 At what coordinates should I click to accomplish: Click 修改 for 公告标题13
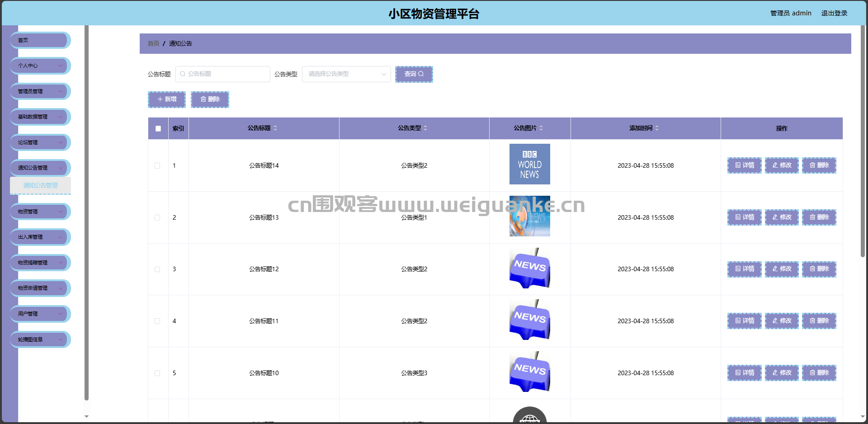pyautogui.click(x=782, y=217)
